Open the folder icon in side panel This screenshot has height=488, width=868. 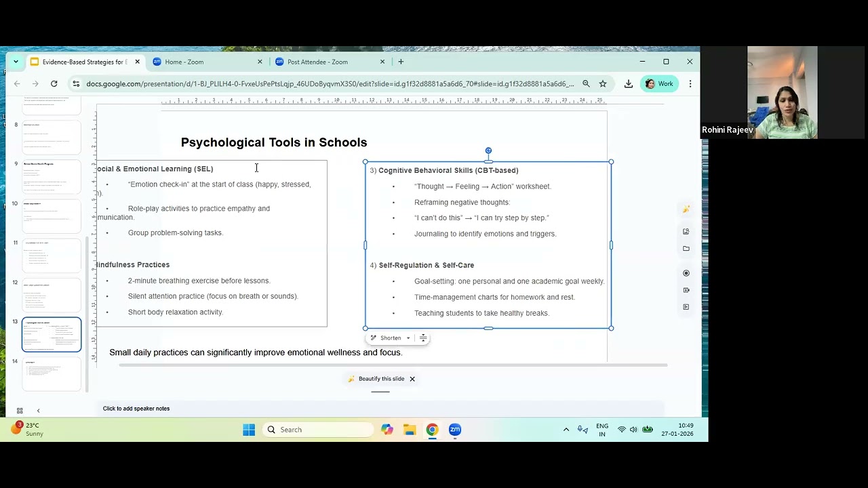686,249
